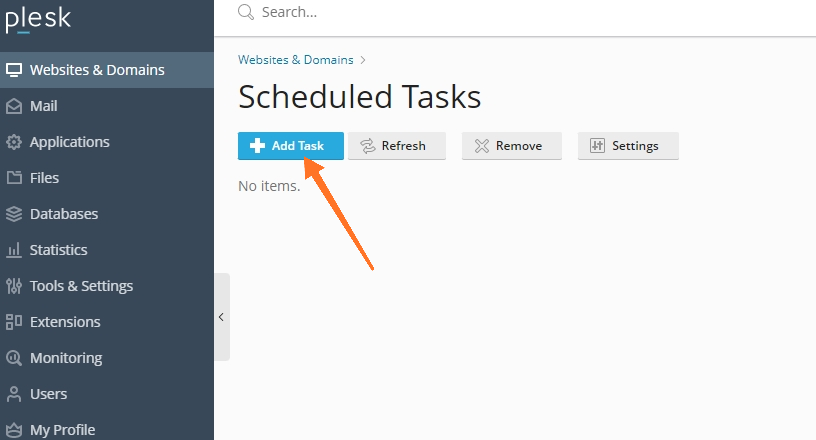Click the Monitoring magnifier icon

[14, 358]
